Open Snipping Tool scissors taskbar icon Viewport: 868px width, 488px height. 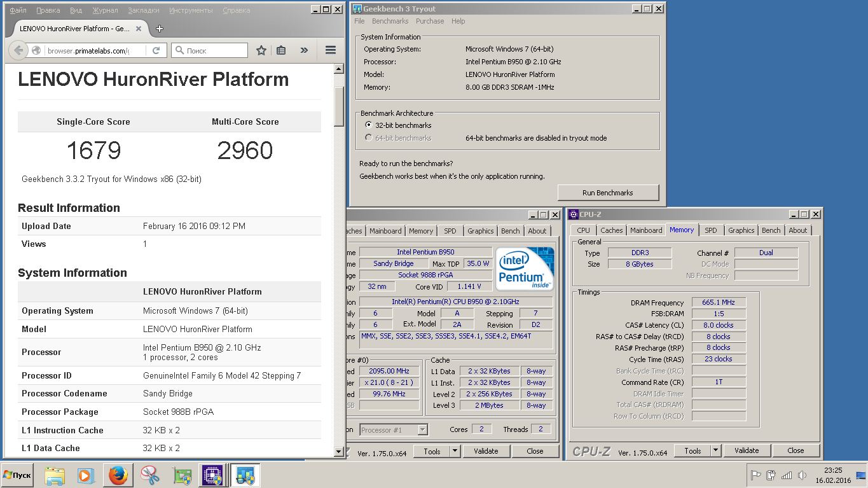point(150,476)
